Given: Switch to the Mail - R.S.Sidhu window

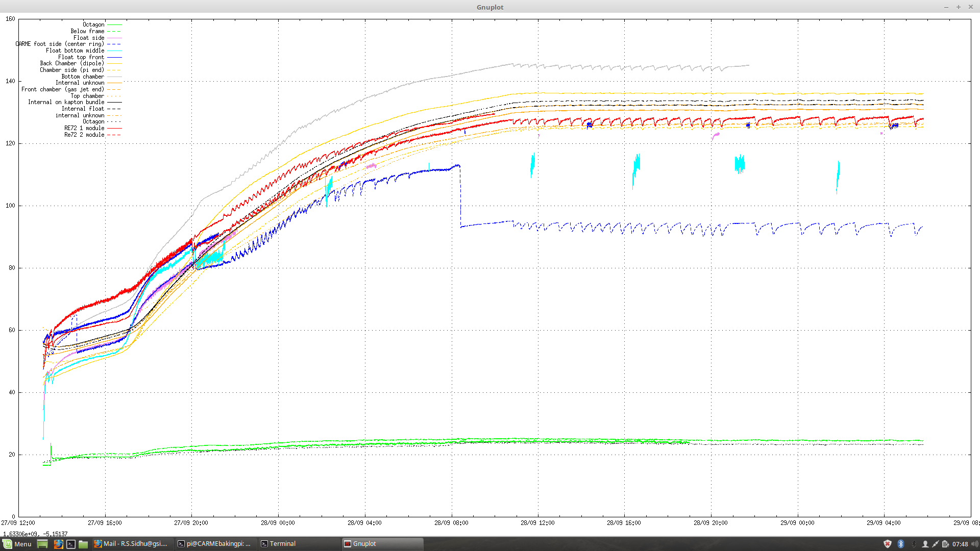Looking at the screenshot, I should 131,544.
